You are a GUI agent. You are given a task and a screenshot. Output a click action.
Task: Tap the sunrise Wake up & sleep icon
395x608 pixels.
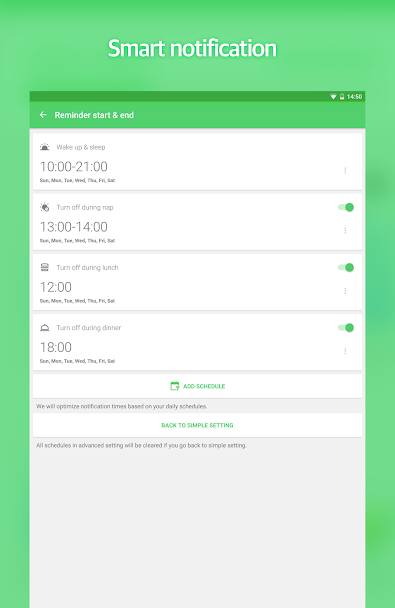point(45,147)
